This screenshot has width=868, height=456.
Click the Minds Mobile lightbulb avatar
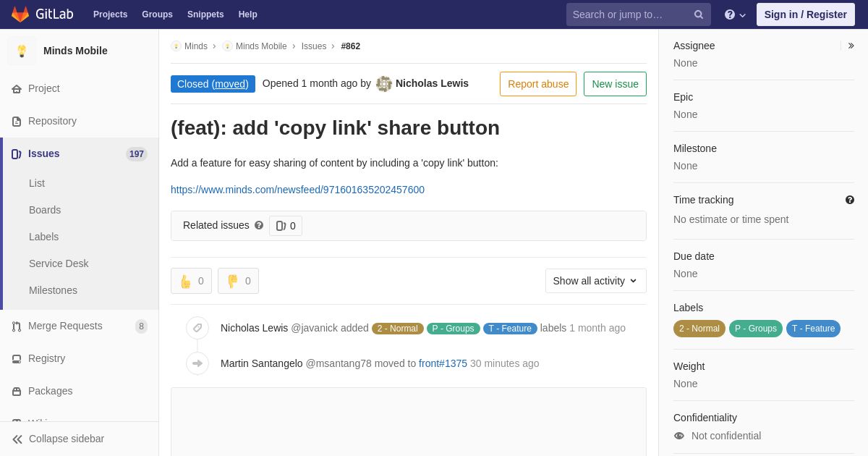click(x=22, y=51)
